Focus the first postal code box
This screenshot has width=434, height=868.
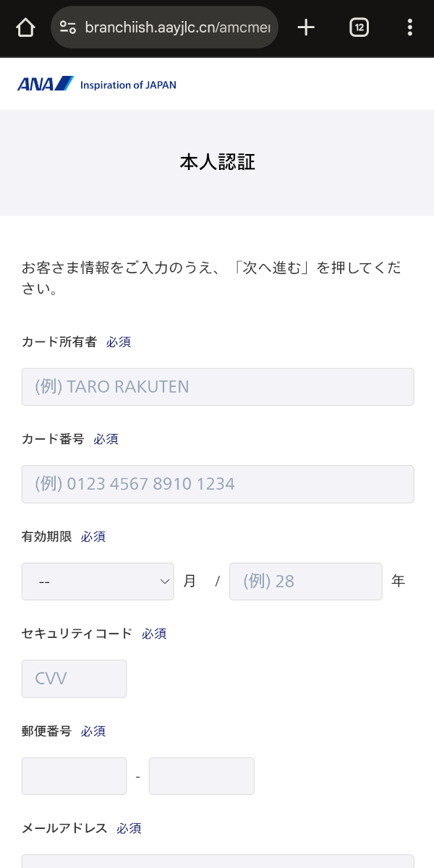pyautogui.click(x=74, y=776)
